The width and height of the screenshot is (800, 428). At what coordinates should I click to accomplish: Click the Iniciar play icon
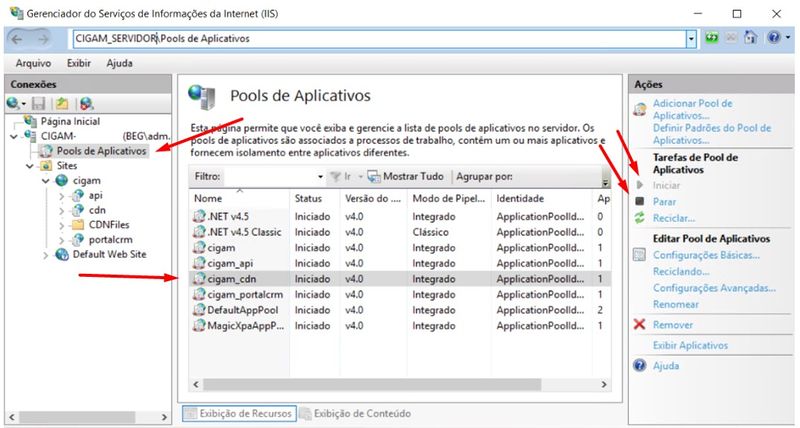coord(640,185)
